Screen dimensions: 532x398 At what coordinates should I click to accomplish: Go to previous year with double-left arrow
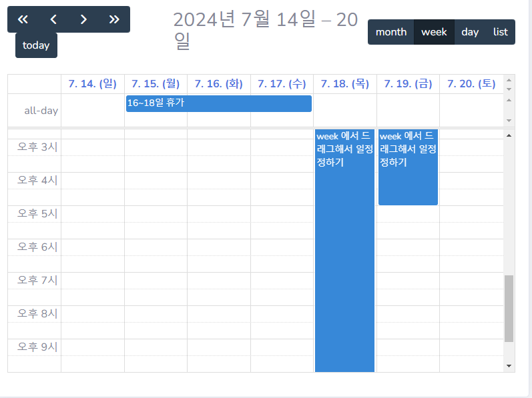click(x=23, y=19)
